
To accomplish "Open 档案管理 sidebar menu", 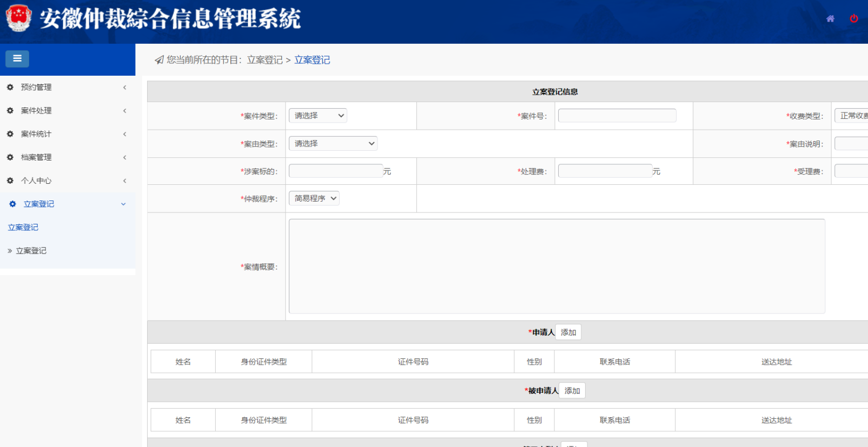I will pos(68,157).
